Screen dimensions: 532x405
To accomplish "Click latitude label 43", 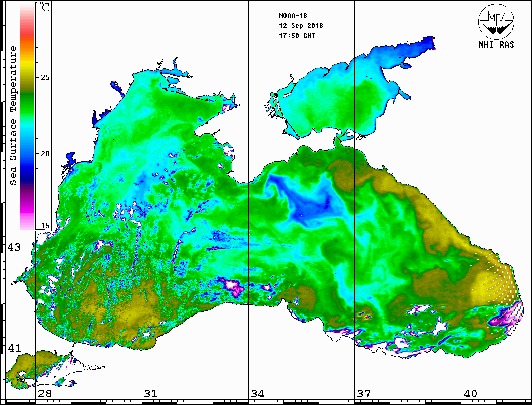I will 14,247.
